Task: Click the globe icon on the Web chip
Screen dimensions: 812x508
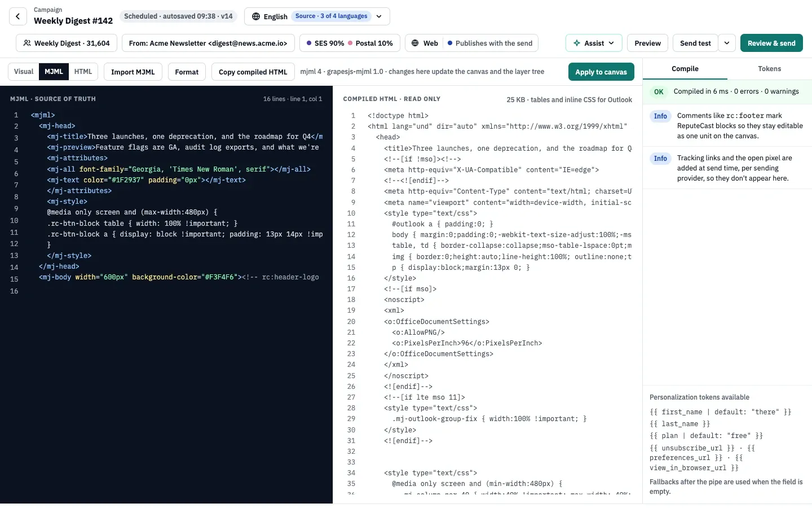Action: [415, 43]
